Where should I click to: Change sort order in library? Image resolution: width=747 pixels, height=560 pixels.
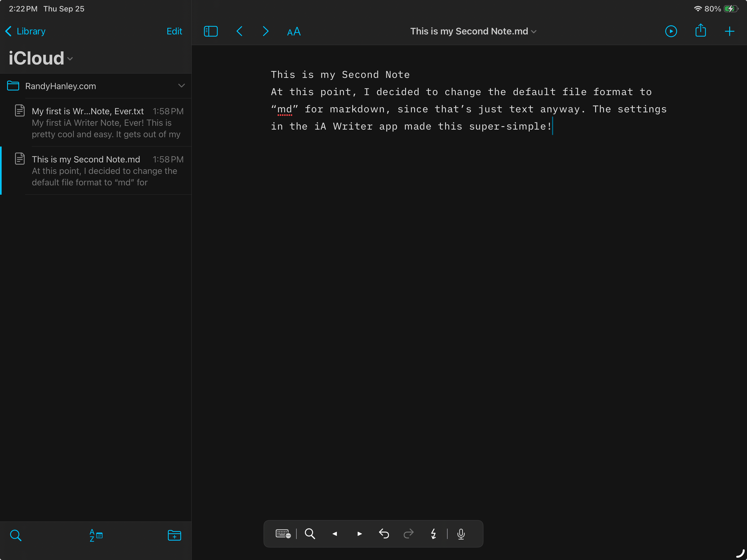96,535
